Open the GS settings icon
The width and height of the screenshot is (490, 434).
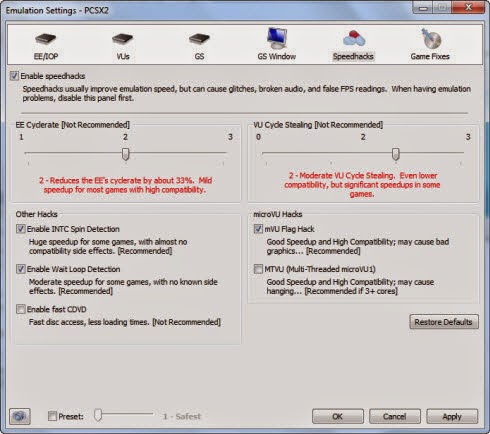(x=199, y=39)
